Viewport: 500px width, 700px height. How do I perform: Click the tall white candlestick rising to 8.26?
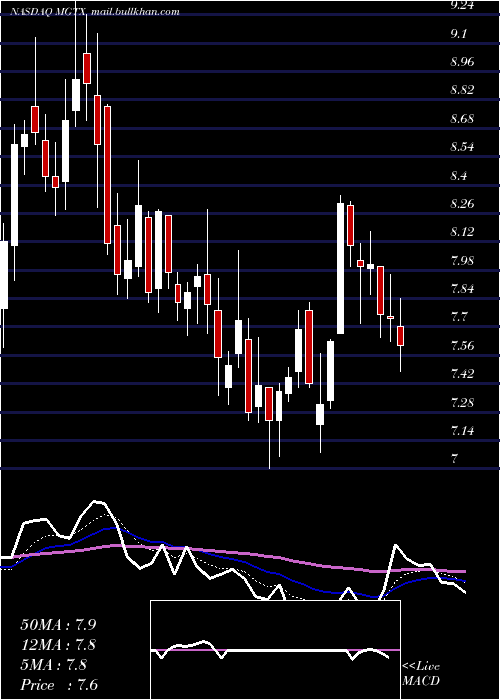[x=341, y=268]
